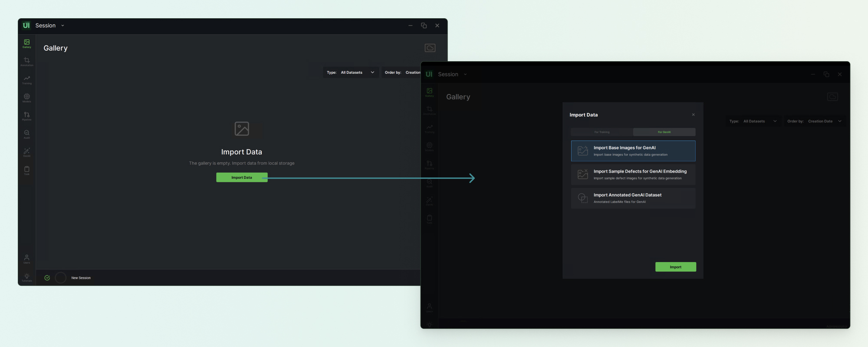Open Task in left window sidebar
This screenshot has height=347, width=868.
coord(27,170)
